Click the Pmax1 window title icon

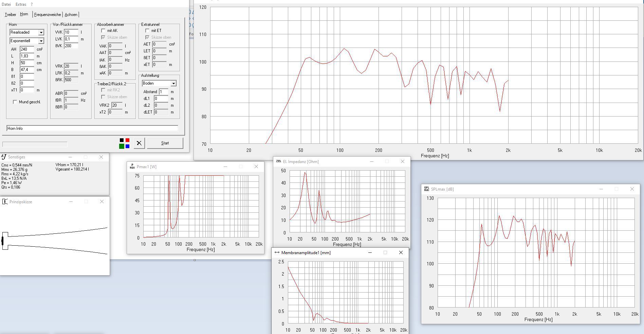[132, 166]
